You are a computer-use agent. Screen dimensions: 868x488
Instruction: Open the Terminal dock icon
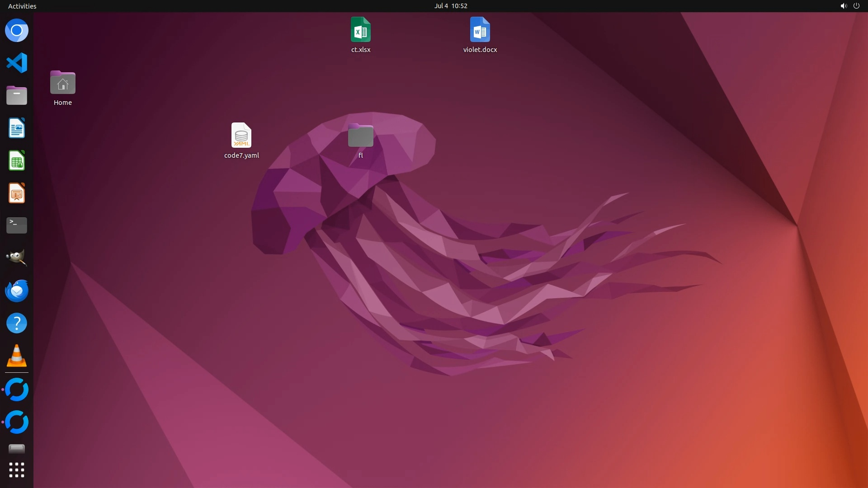coord(17,225)
